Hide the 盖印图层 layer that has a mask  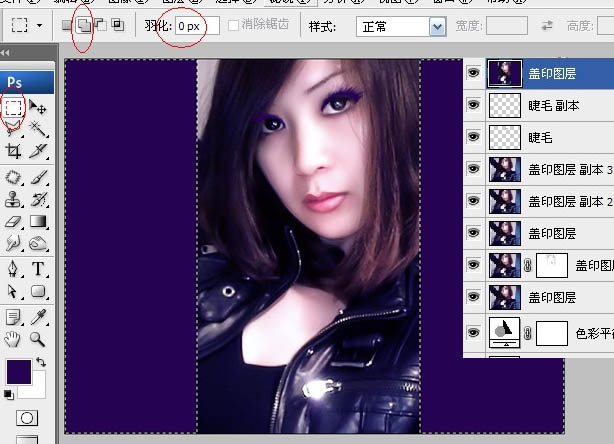(474, 264)
